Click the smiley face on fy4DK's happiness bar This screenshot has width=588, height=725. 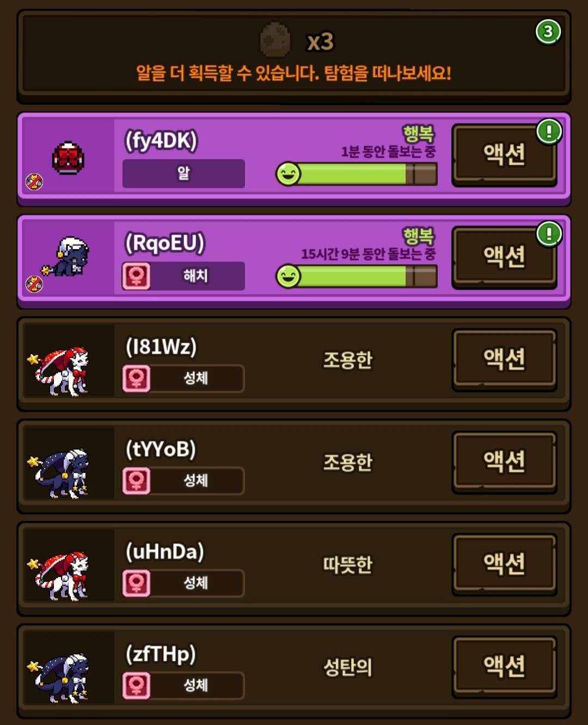click(x=288, y=174)
